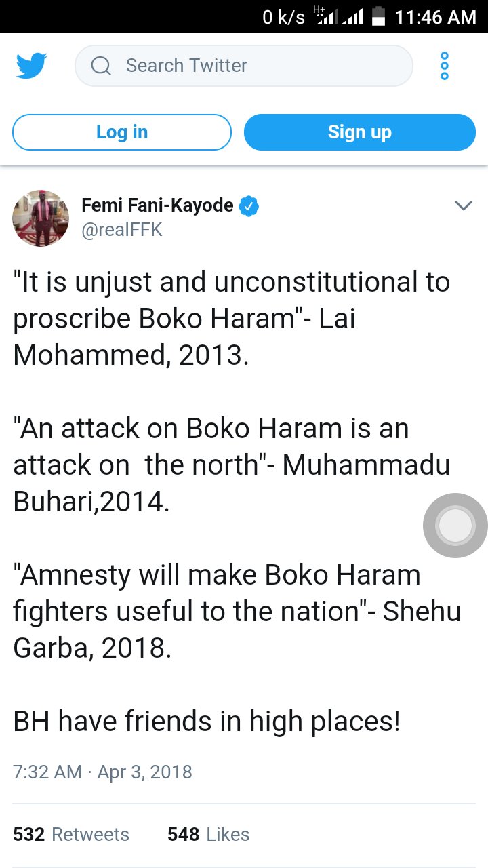Tap the 11:46 AM clock
Screen dimensions: 488x868
pos(436,17)
